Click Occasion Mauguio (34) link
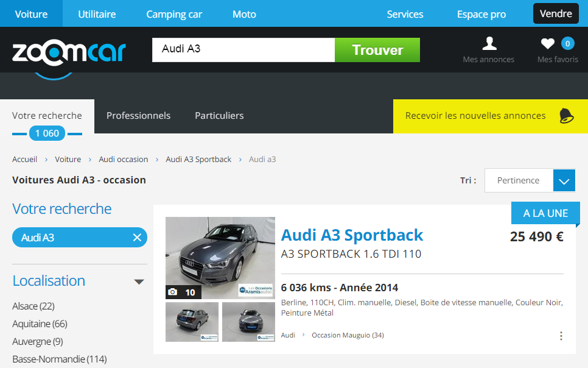 [348, 335]
